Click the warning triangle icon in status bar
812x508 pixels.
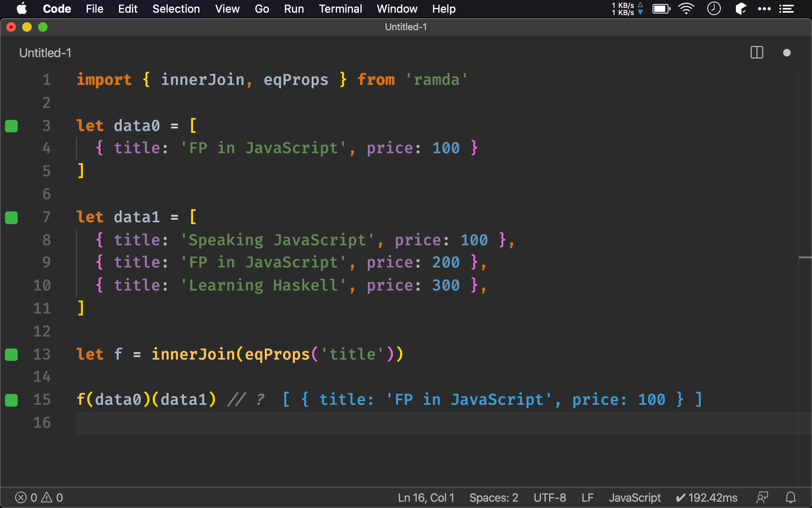[47, 497]
